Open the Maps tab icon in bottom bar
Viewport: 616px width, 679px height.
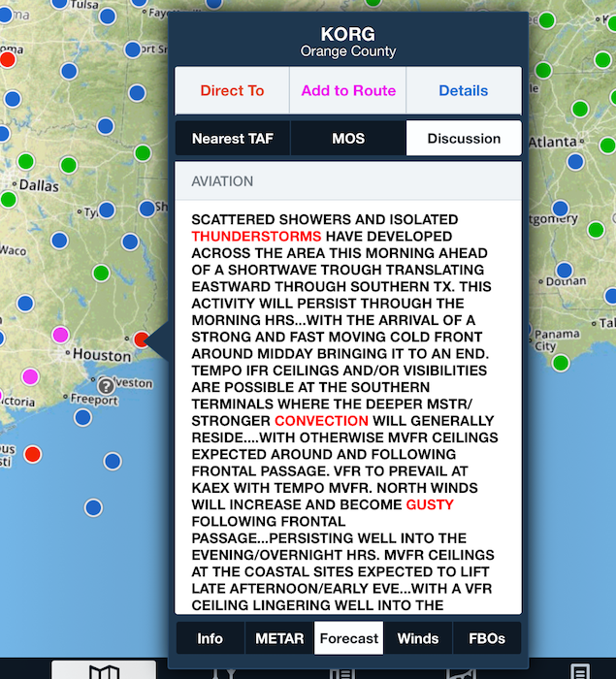(x=104, y=670)
